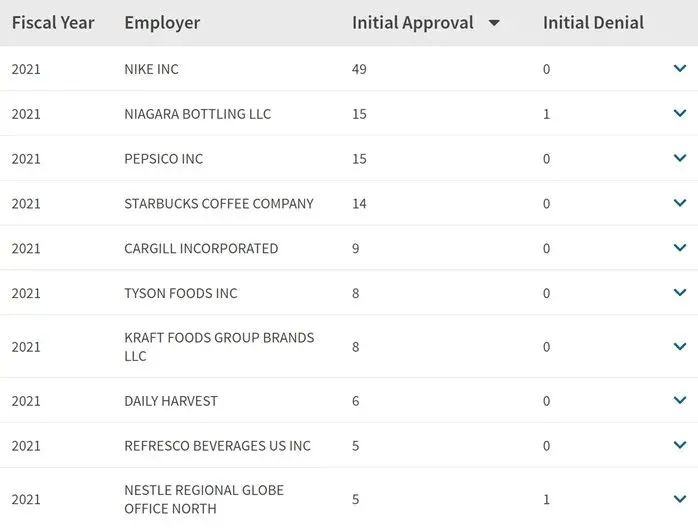Image resolution: width=698 pixels, height=531 pixels.
Task: Select the NIKE INC employer name
Action: [x=151, y=69]
